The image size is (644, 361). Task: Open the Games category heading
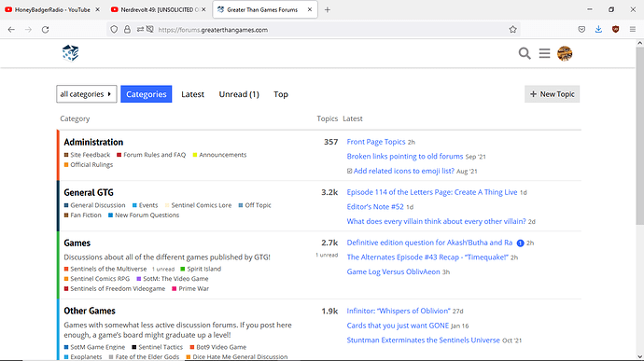[x=77, y=243]
